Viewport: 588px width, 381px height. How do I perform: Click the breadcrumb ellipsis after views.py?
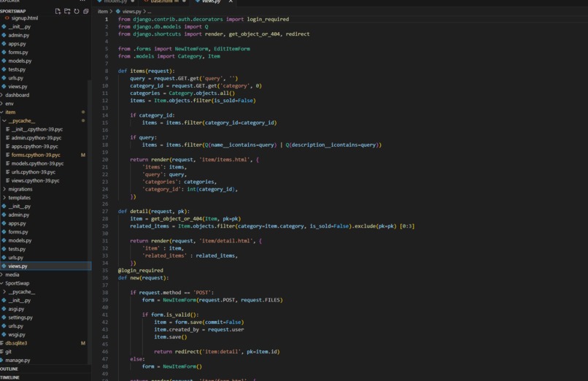tap(149, 12)
